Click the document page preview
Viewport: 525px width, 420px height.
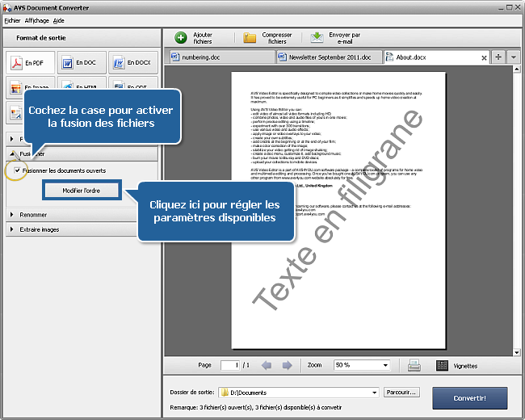tap(338, 210)
